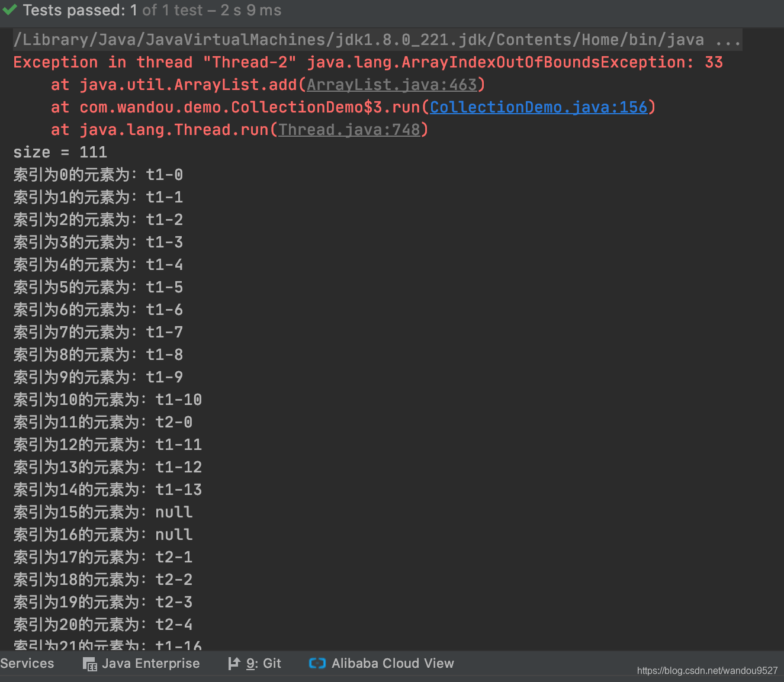Expand the collapsed java command line ellipsis
Screen dimensions: 784x682
click(x=728, y=40)
